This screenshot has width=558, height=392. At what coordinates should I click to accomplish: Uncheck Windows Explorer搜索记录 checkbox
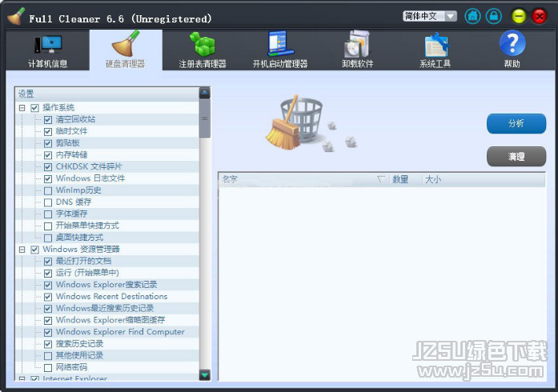pos(48,285)
